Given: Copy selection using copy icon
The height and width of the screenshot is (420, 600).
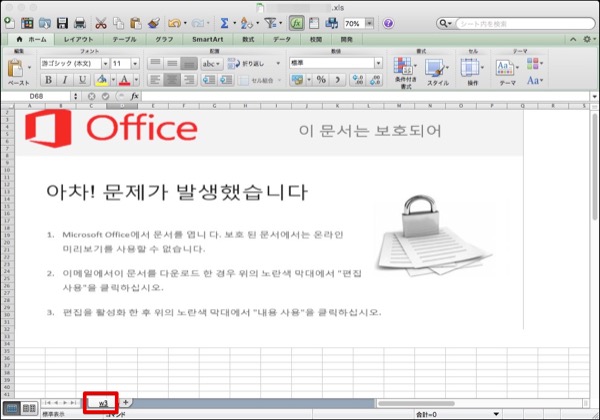Looking at the screenshot, I should coord(118,23).
